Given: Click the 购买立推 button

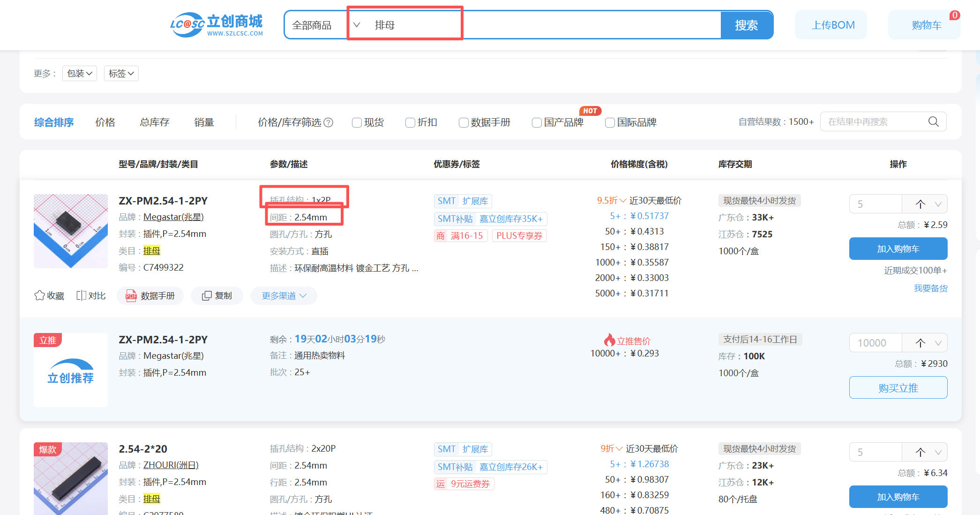Looking at the screenshot, I should pos(898,387).
